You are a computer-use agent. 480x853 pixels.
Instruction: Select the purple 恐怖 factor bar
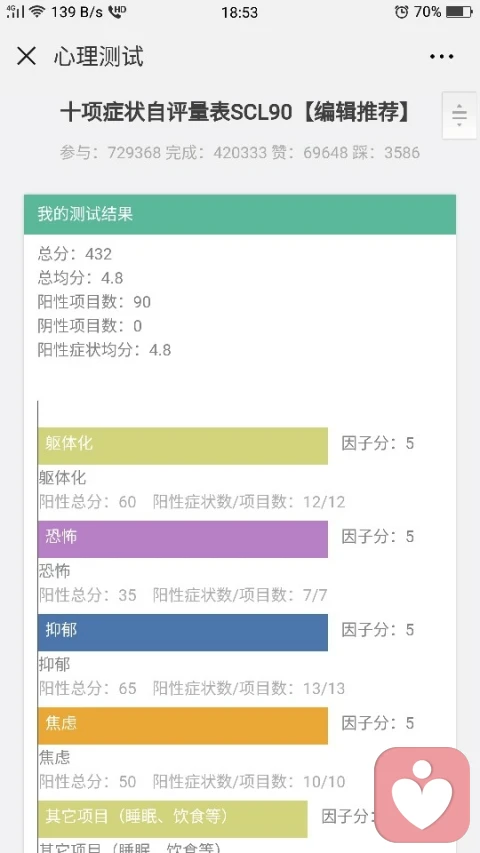tap(183, 539)
